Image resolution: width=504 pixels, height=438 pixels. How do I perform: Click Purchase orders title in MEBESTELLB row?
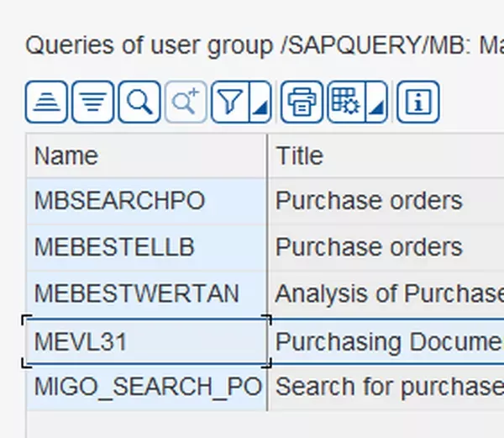[x=386, y=247]
